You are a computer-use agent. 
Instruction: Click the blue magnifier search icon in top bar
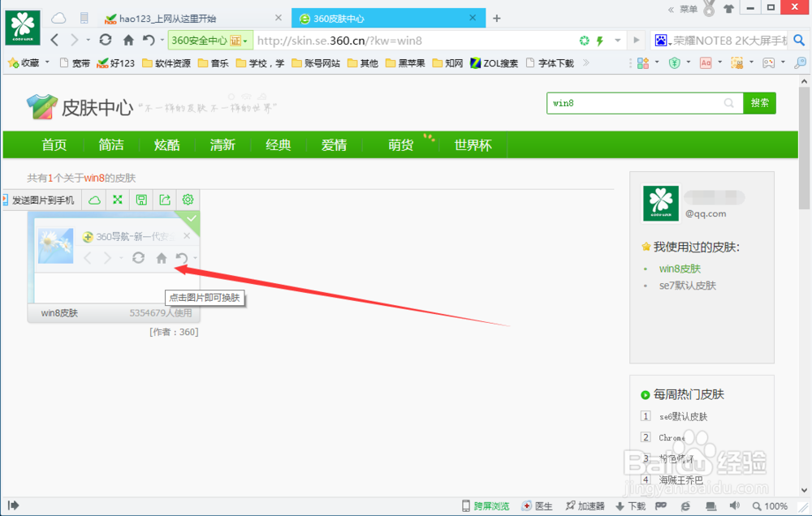799,40
